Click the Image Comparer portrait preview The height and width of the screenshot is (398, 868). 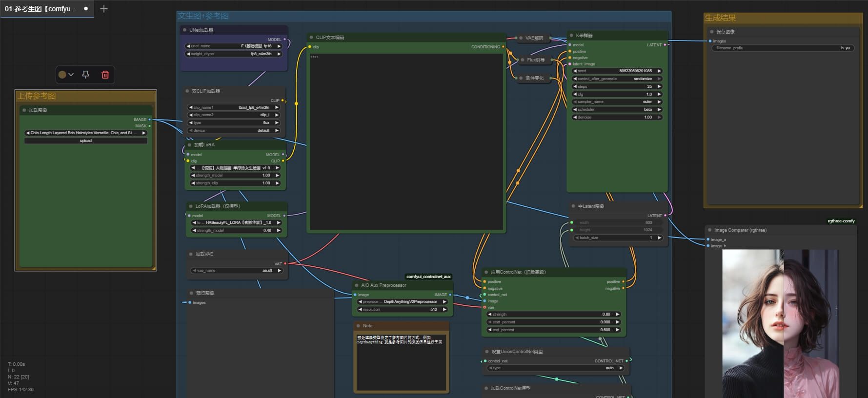(x=781, y=324)
